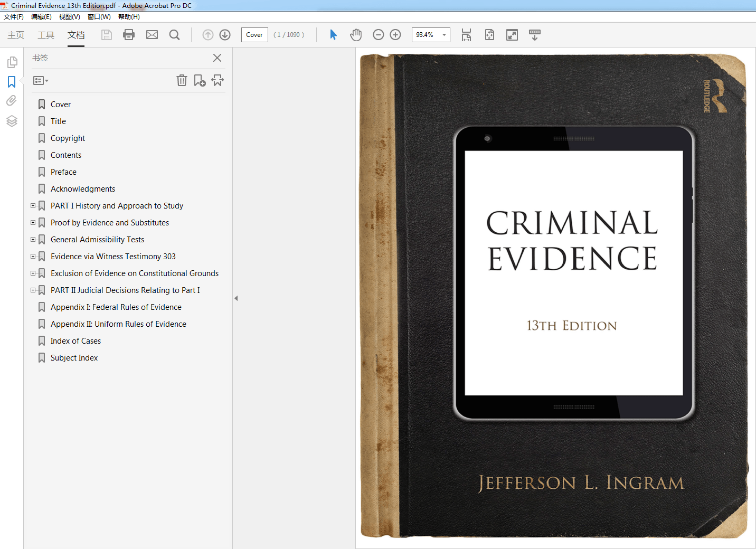Send file by email envelope icon
Image resolution: width=756 pixels, height=549 pixels.
coord(152,35)
